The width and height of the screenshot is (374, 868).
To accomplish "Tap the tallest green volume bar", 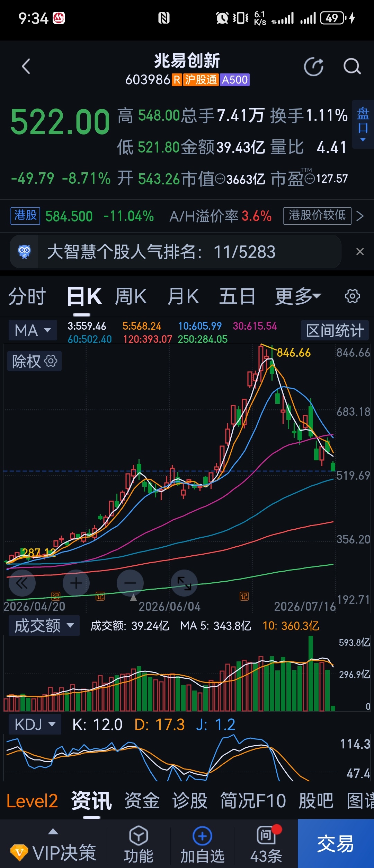I will [311, 673].
